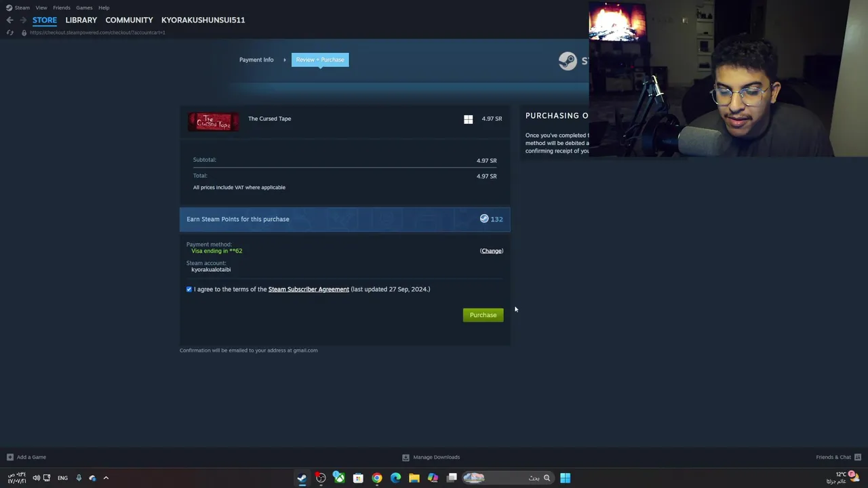Click the Visa ending in **62 text
Image resolution: width=868 pixels, height=488 pixels.
pos(216,251)
